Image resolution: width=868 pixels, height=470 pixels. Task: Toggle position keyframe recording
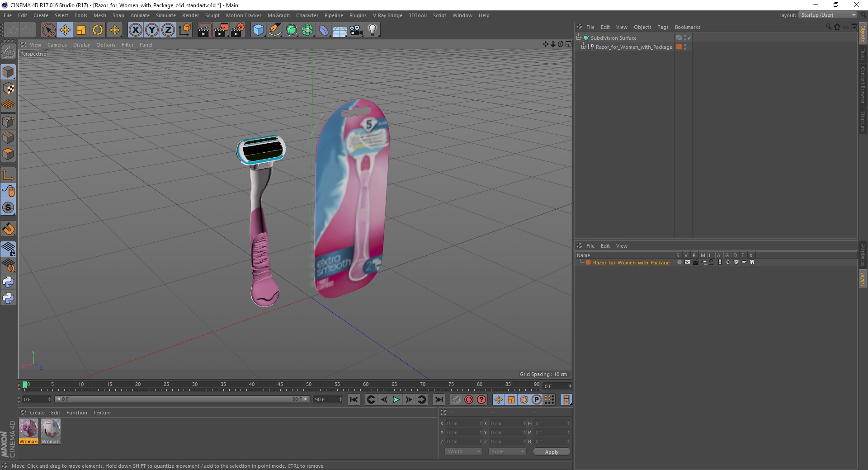[498, 399]
